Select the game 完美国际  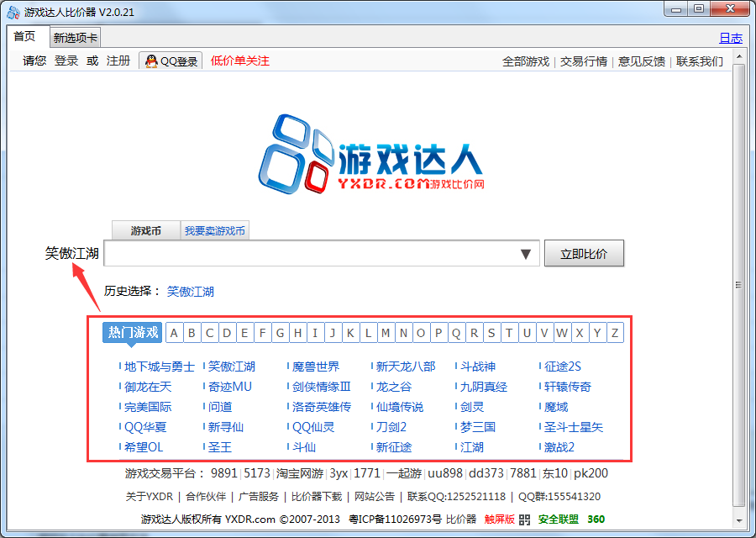coord(148,407)
